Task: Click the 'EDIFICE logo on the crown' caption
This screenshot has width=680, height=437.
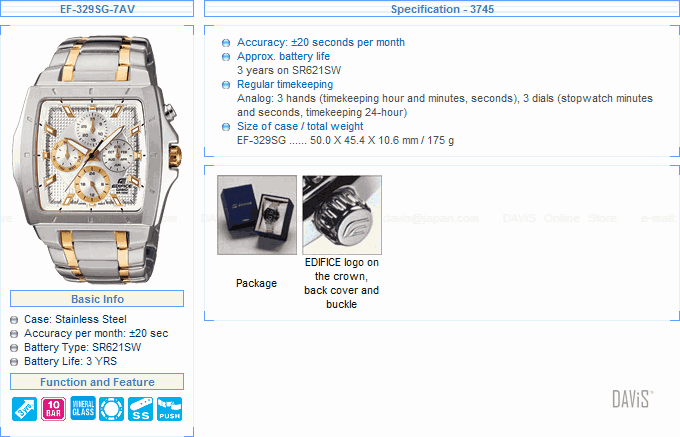Action: point(341,284)
